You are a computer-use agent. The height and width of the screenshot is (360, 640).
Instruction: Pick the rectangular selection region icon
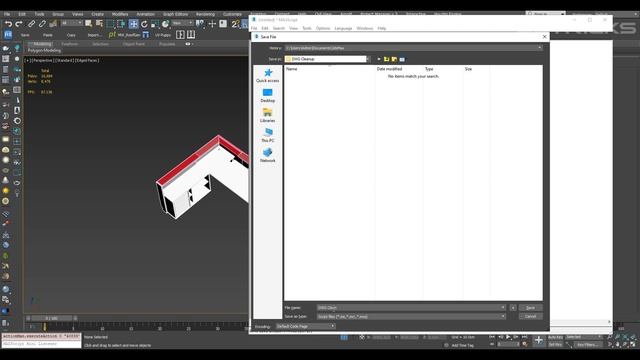(110, 24)
